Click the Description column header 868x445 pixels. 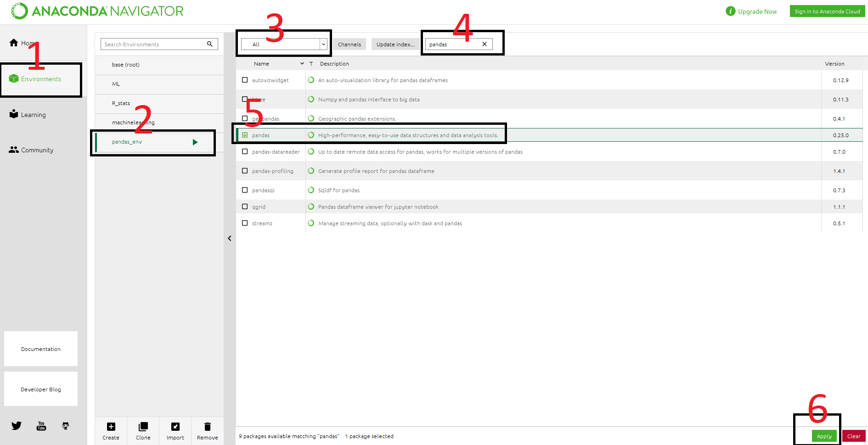point(334,64)
